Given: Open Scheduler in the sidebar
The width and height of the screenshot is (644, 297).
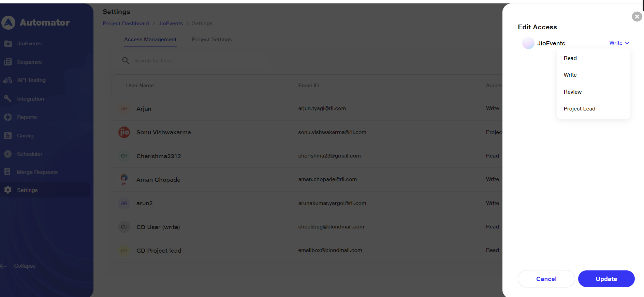Looking at the screenshot, I should coord(30,154).
